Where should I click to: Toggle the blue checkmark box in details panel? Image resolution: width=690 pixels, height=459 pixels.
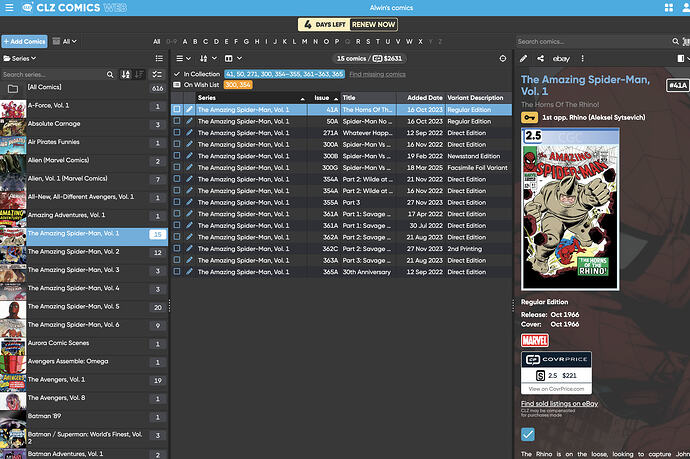pos(528,434)
